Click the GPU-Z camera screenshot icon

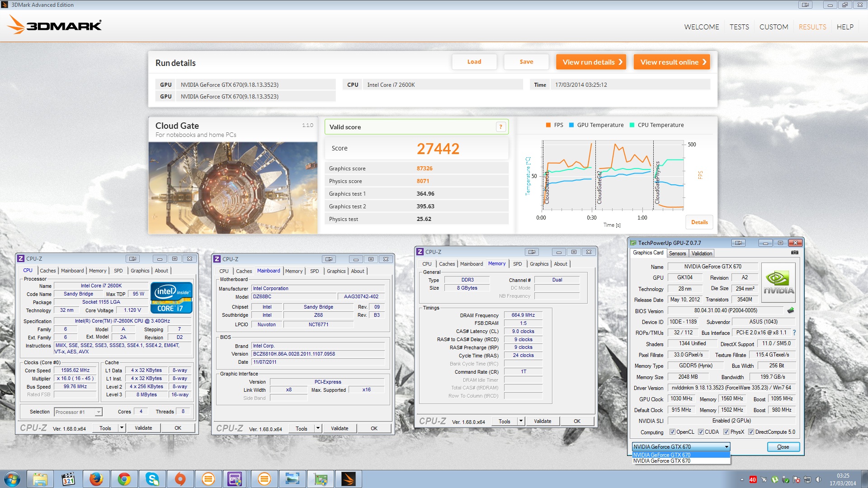click(795, 253)
